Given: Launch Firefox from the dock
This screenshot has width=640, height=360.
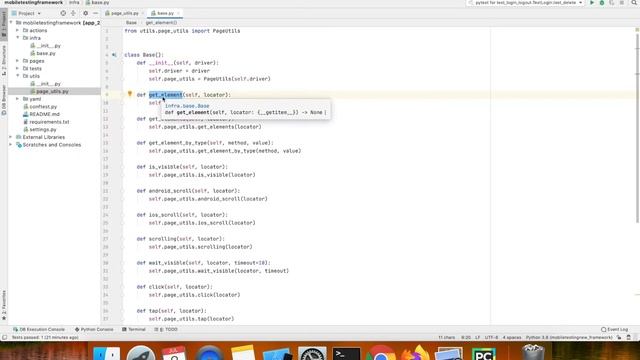Looking at the screenshot, I should pyautogui.click(x=415, y=353).
